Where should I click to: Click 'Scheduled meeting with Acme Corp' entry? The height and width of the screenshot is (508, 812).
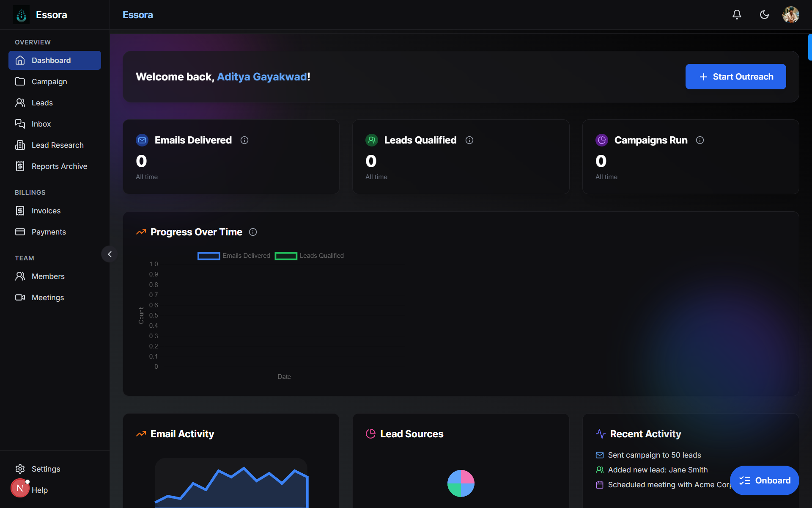click(669, 485)
